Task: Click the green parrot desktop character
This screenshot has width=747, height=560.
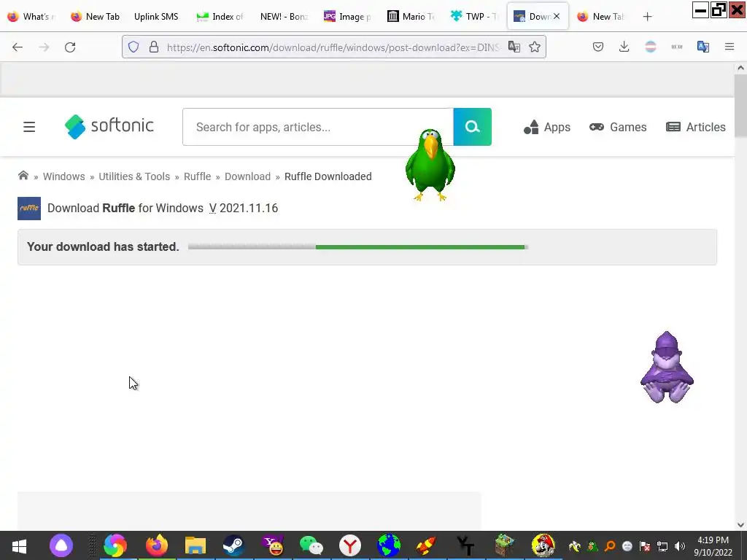Action: pyautogui.click(x=430, y=165)
